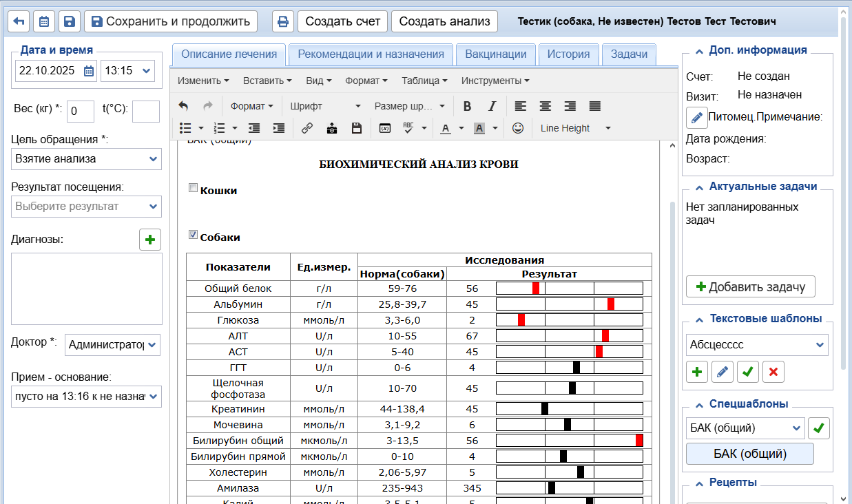Click the pencil icon for pet owner note

click(x=697, y=117)
